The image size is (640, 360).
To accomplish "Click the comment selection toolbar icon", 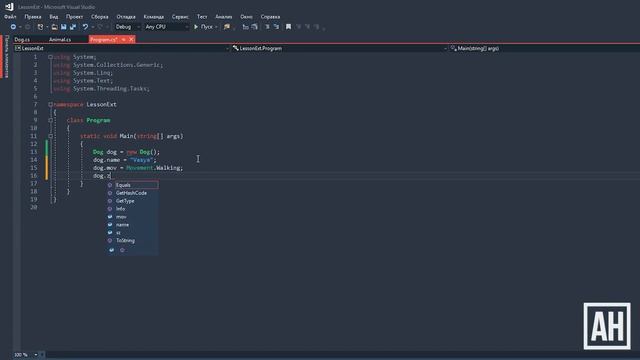I will point(267,27).
